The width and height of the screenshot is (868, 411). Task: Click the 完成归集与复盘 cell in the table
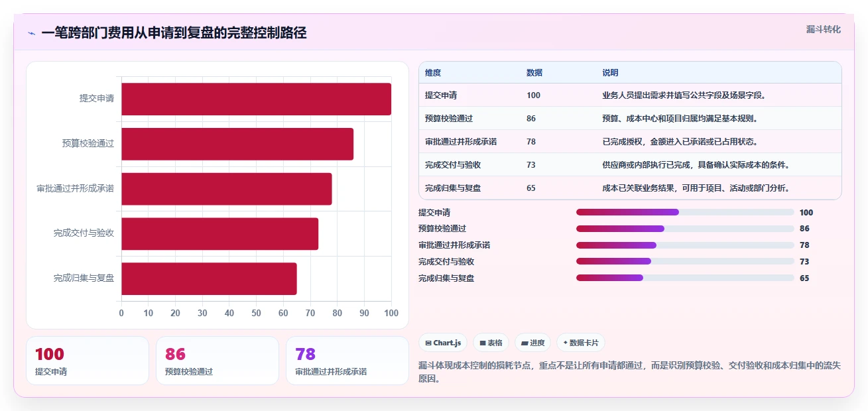click(453, 188)
